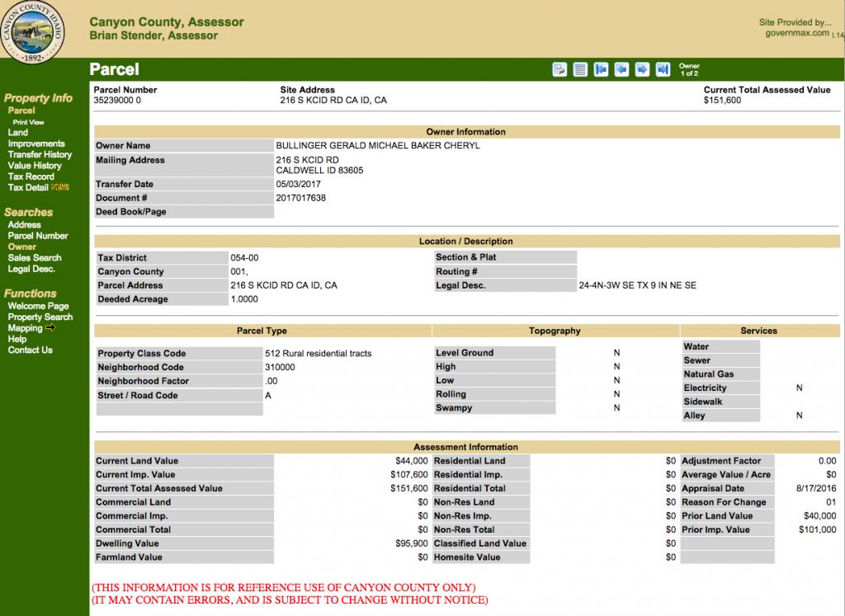Image resolution: width=845 pixels, height=616 pixels.
Task: Click the Print View link
Action: pos(29,122)
